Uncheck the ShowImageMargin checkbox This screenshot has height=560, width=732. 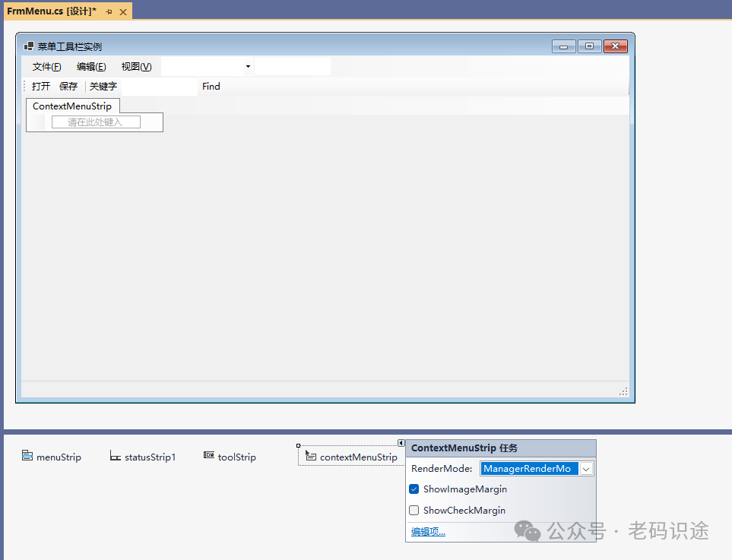[414, 489]
